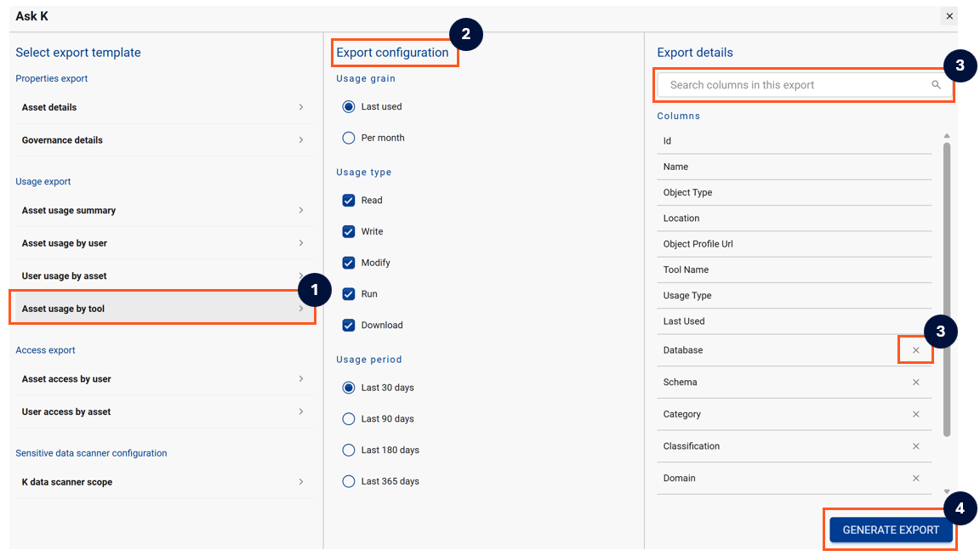Uncheck the Read usage type checkbox

click(349, 201)
